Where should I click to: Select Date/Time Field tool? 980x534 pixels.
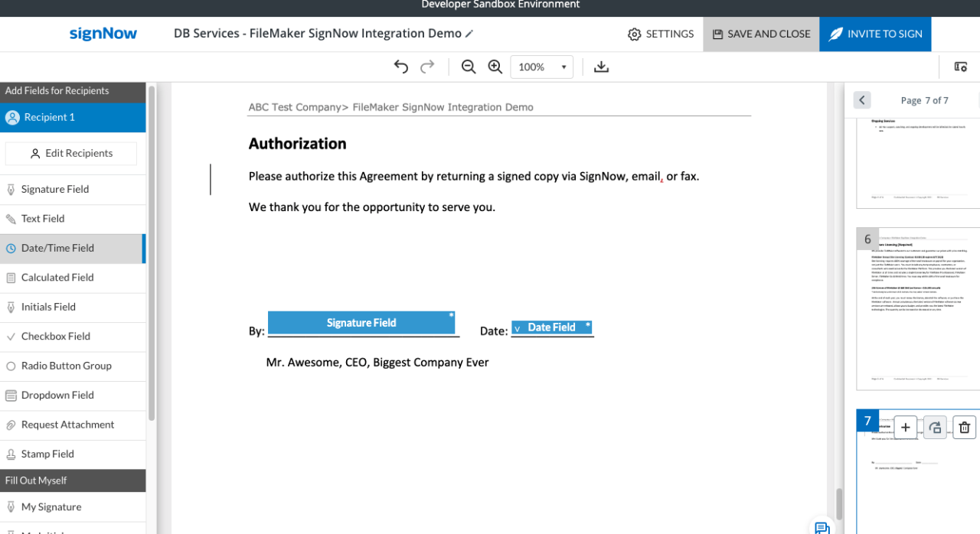coord(73,248)
